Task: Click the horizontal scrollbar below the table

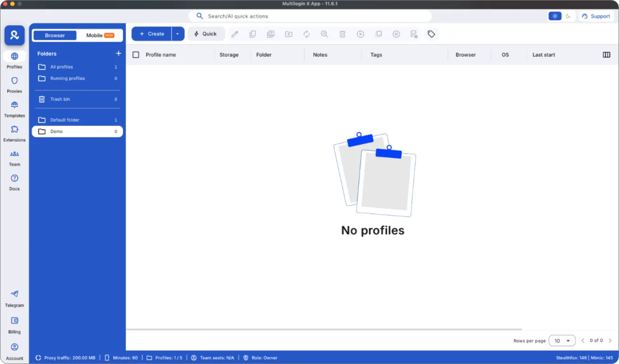Action: pyautogui.click(x=324, y=329)
